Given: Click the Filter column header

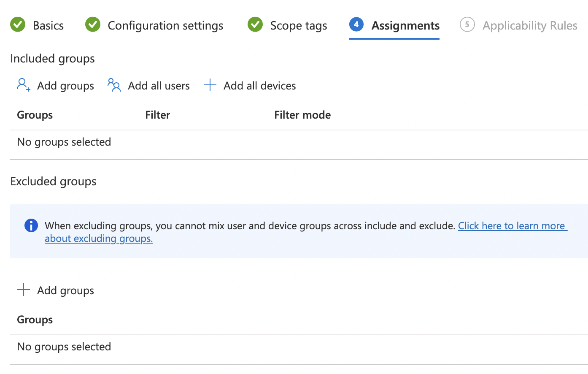Looking at the screenshot, I should pos(157,115).
